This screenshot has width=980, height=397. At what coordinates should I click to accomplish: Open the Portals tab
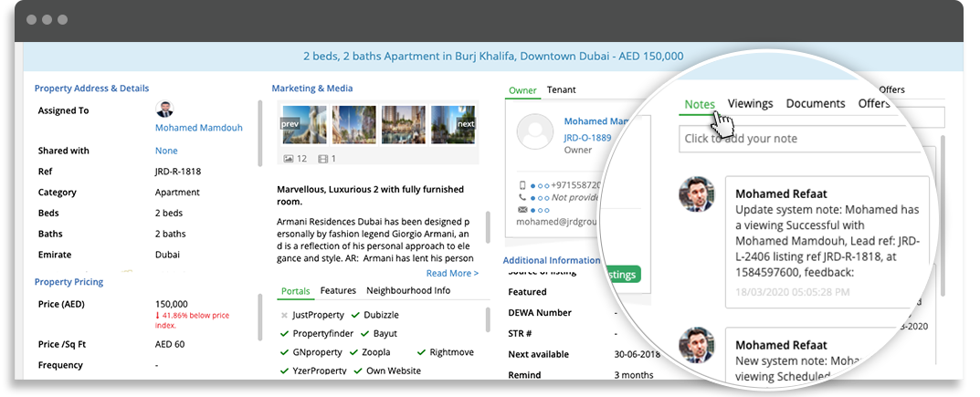(x=296, y=291)
